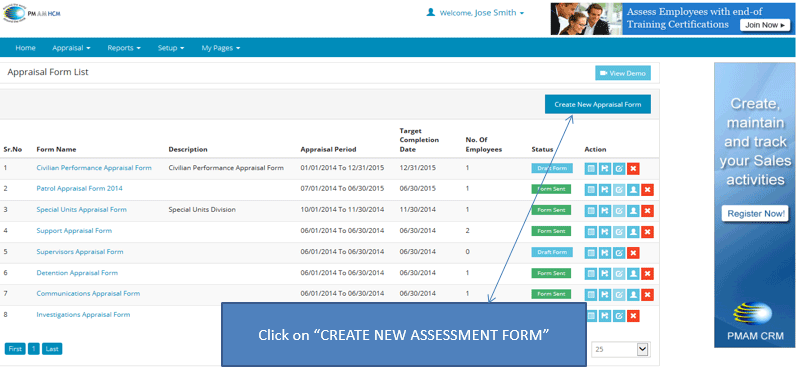
Task: Expand the Reports menu
Action: [124, 48]
